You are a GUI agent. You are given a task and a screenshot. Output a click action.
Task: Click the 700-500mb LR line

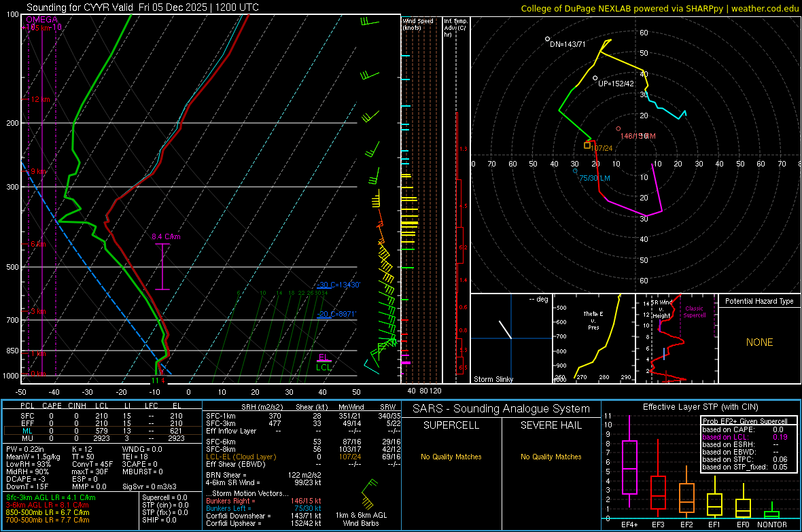pyautogui.click(x=47, y=520)
